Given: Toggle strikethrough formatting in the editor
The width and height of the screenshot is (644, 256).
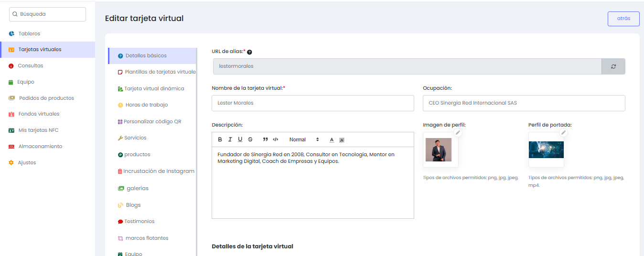Looking at the screenshot, I should point(250,139).
